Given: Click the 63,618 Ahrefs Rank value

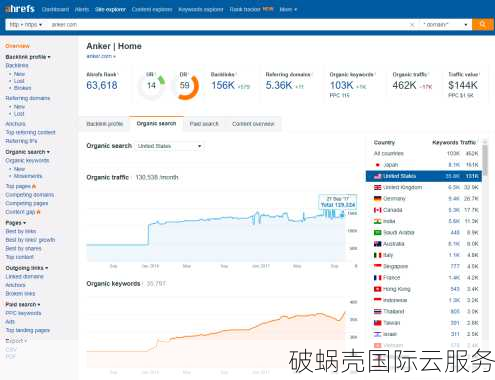Looking at the screenshot, I should coord(102,85).
